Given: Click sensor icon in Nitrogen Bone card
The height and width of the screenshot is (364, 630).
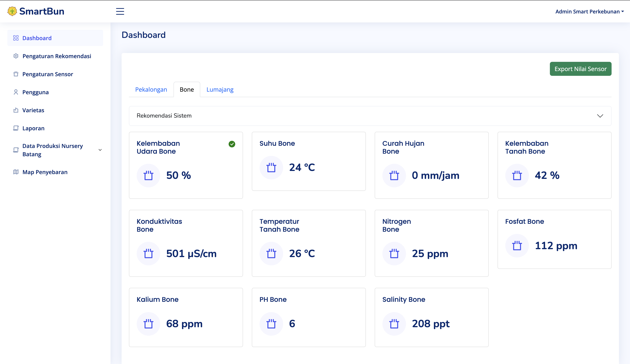Looking at the screenshot, I should [394, 254].
